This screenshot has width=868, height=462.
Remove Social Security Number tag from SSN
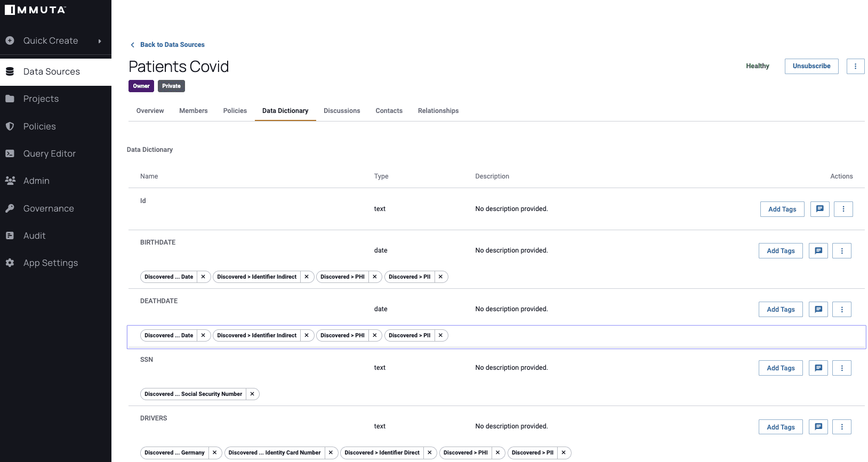tap(252, 394)
